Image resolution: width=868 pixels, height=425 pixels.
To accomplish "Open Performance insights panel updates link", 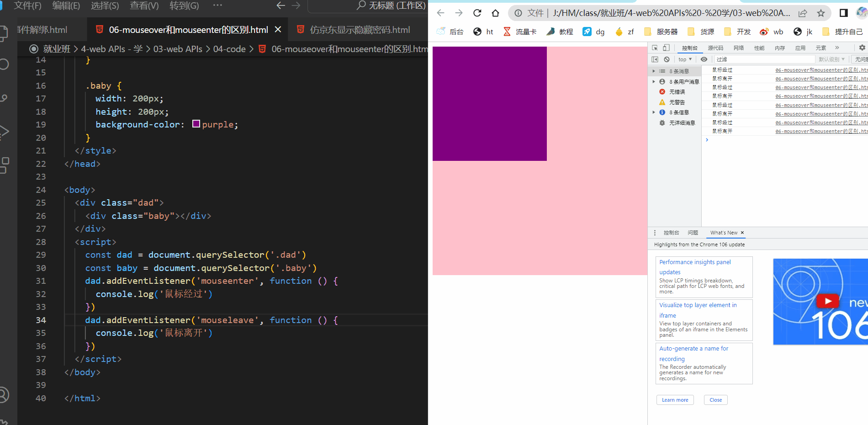I will click(695, 267).
